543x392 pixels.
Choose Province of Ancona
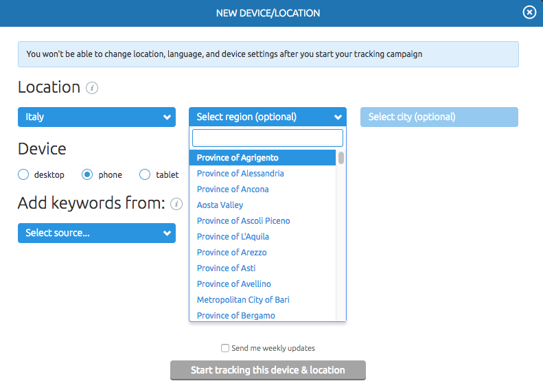pos(262,189)
